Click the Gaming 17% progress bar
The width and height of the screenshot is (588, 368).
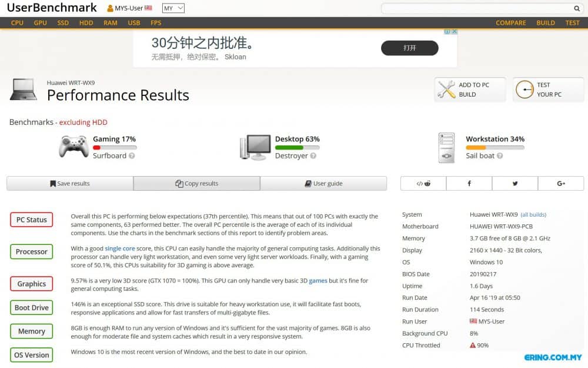pyautogui.click(x=115, y=148)
